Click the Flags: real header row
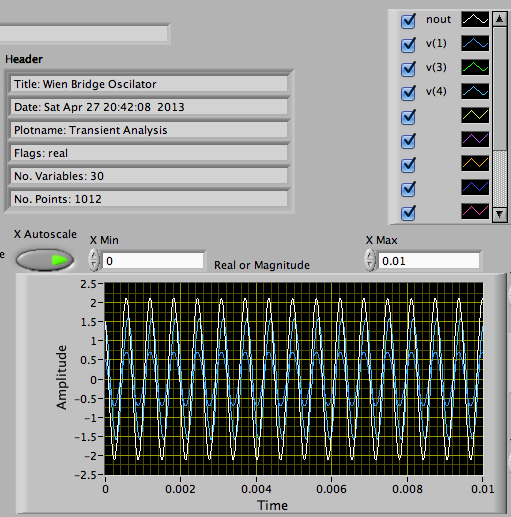 click(149, 153)
